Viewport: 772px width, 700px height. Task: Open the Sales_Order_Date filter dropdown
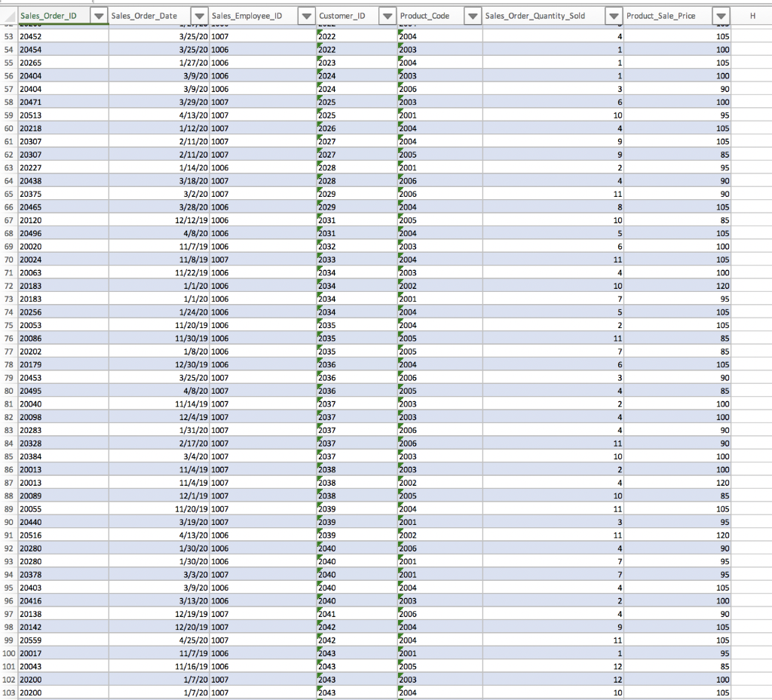point(199,14)
